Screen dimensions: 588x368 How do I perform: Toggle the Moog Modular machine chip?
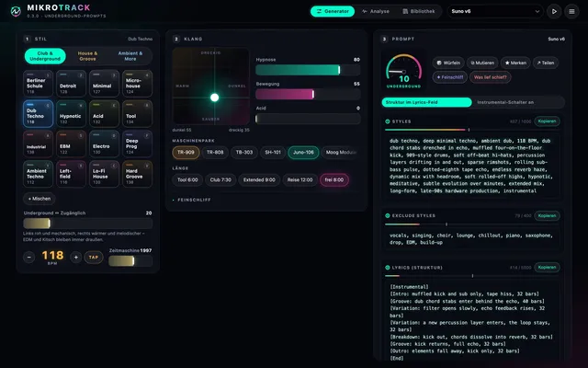pos(341,153)
